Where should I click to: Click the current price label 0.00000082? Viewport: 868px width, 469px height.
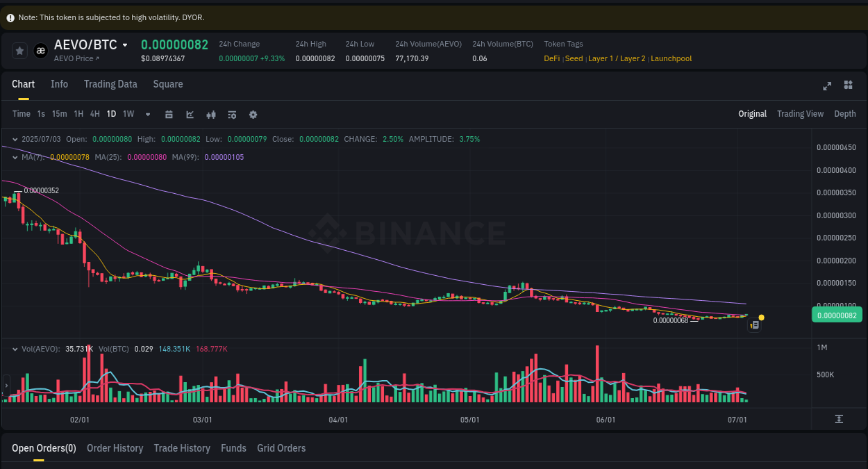[836, 314]
